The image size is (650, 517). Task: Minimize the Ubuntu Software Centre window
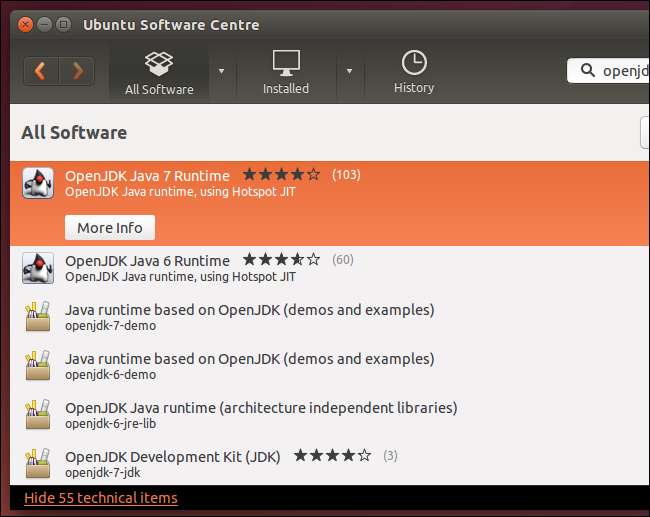44,25
